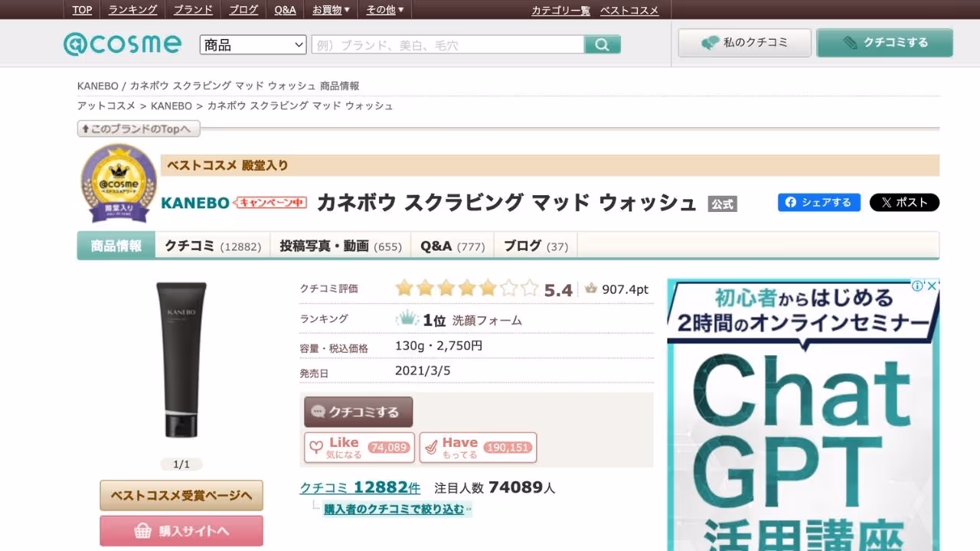Open the Q&A menu in top bar
Screen dimensions: 980x551
click(x=285, y=10)
